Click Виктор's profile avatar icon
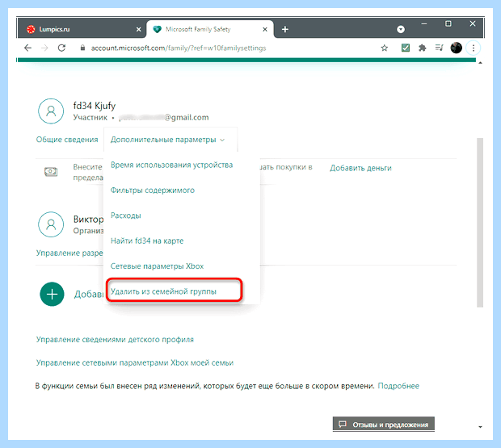Screen dimensions: 501x448 pos(51,224)
